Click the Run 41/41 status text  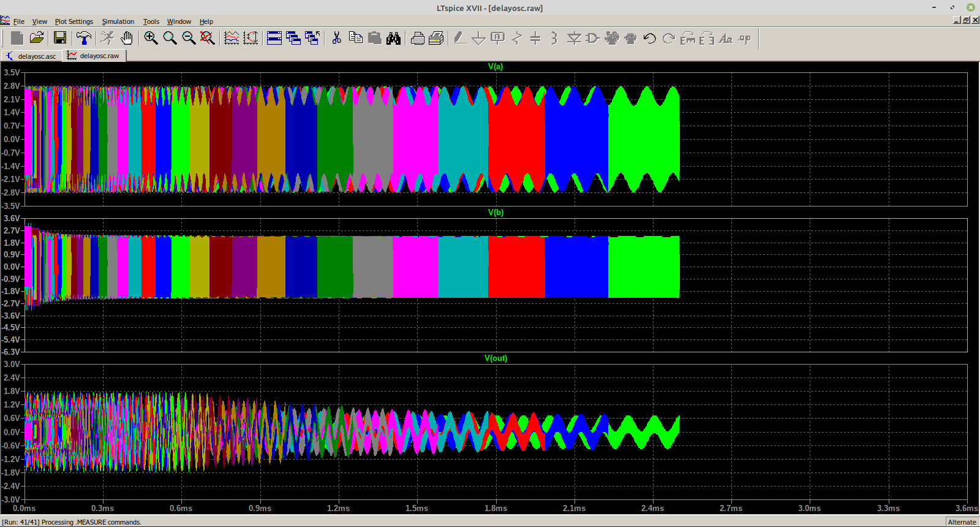pos(72,522)
